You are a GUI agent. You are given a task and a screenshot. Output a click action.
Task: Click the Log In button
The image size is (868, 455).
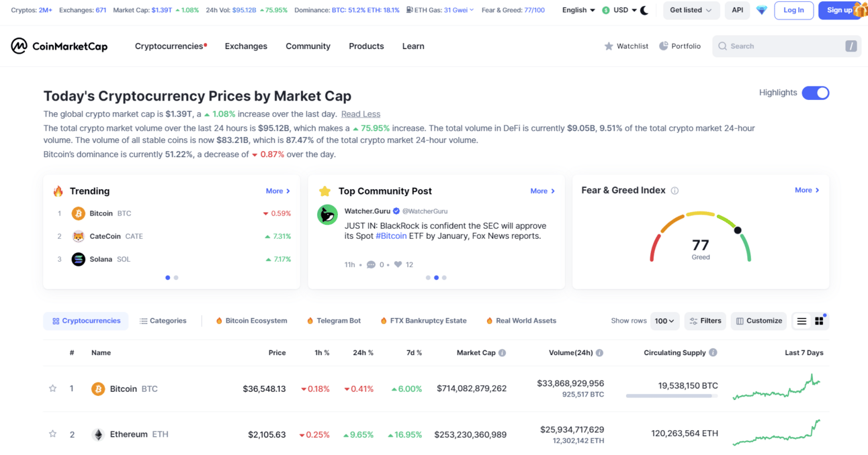tap(793, 10)
